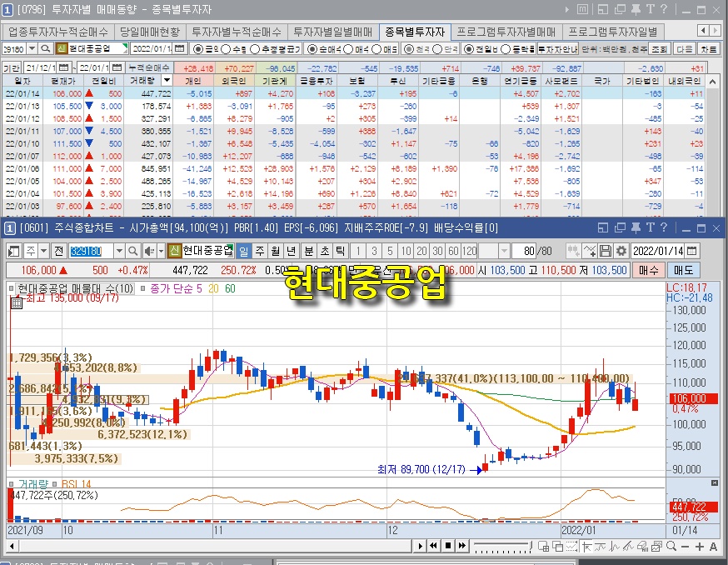Viewport: 728px width, 565px height.
Task: Click the line-tool add icon beside the save icon
Action: 590,251
